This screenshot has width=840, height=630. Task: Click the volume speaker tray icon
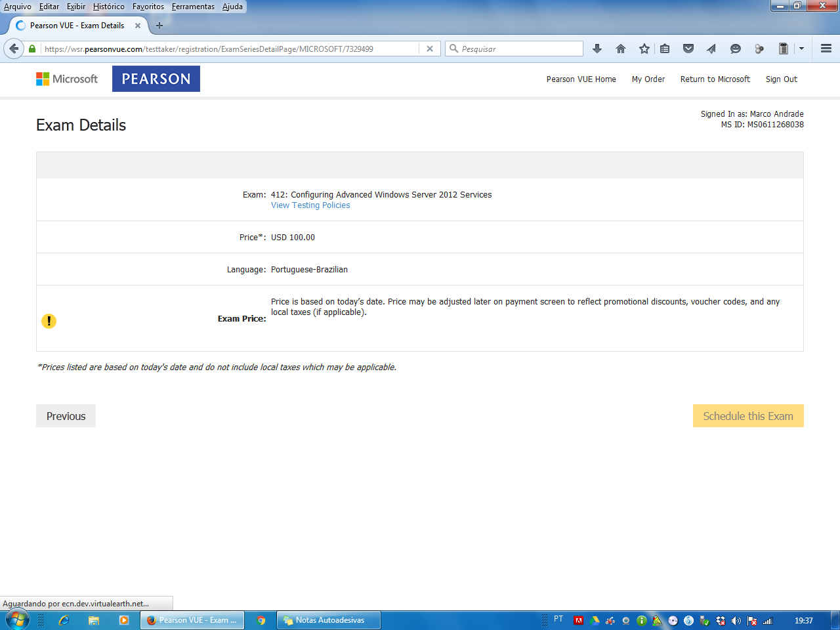(736, 620)
